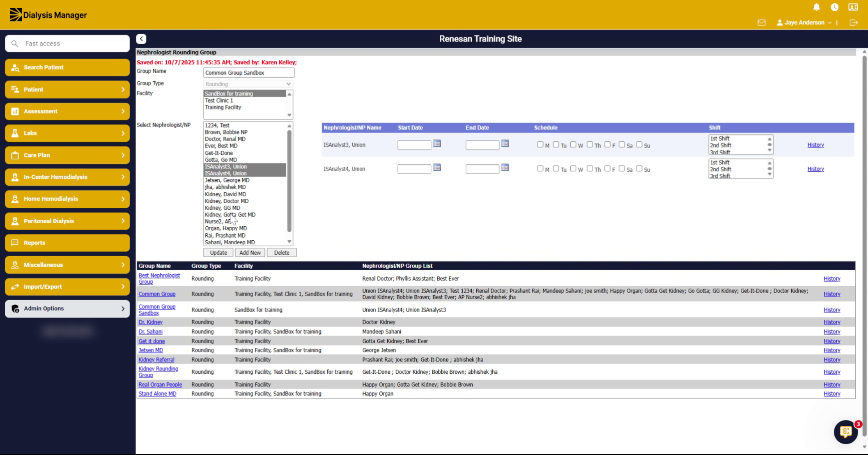The image size is (868, 455).
Task: Check Saturday for ISAnalyst4, Union
Action: 621,168
